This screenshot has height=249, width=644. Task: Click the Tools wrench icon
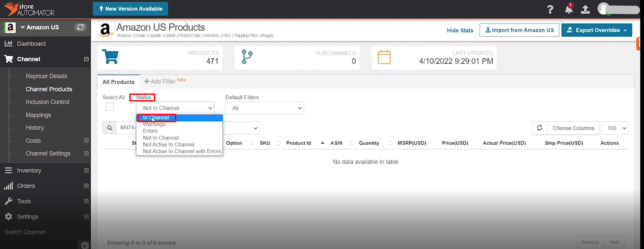pyautogui.click(x=8, y=201)
